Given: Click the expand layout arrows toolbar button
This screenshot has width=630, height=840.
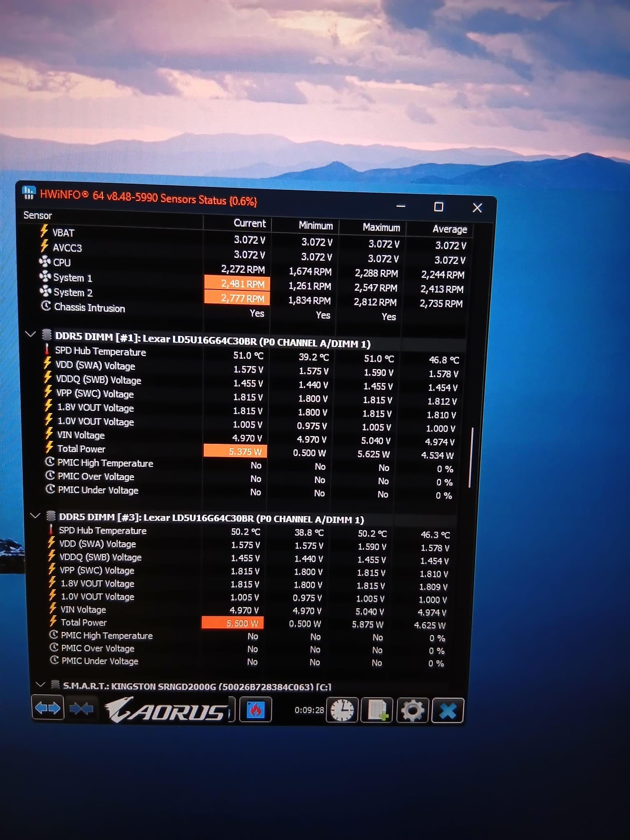Looking at the screenshot, I should pos(48,708).
